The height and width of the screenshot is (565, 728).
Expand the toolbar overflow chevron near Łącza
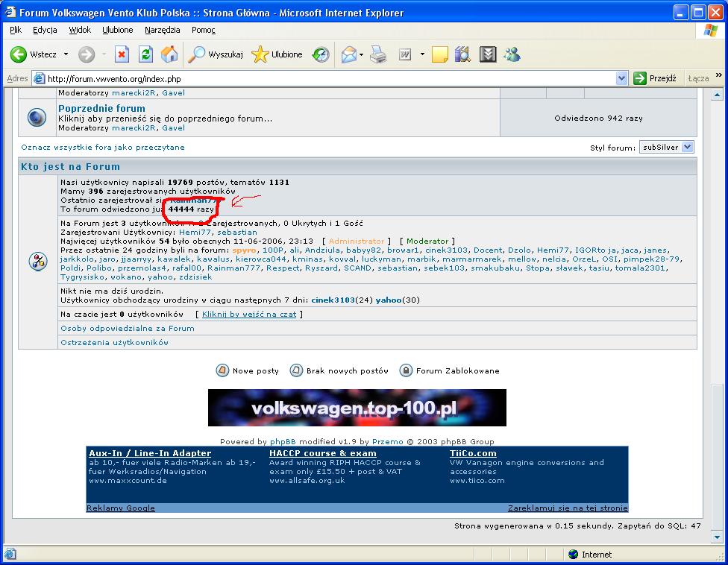(719, 75)
